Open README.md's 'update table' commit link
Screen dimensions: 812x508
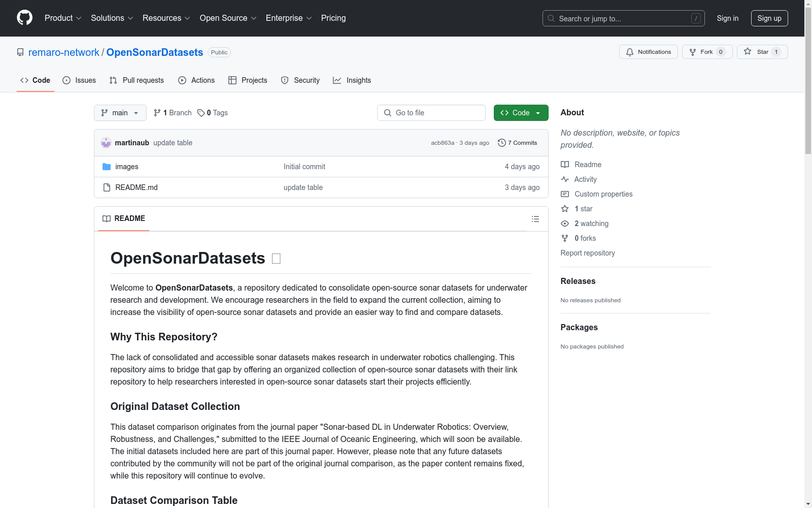tap(303, 187)
